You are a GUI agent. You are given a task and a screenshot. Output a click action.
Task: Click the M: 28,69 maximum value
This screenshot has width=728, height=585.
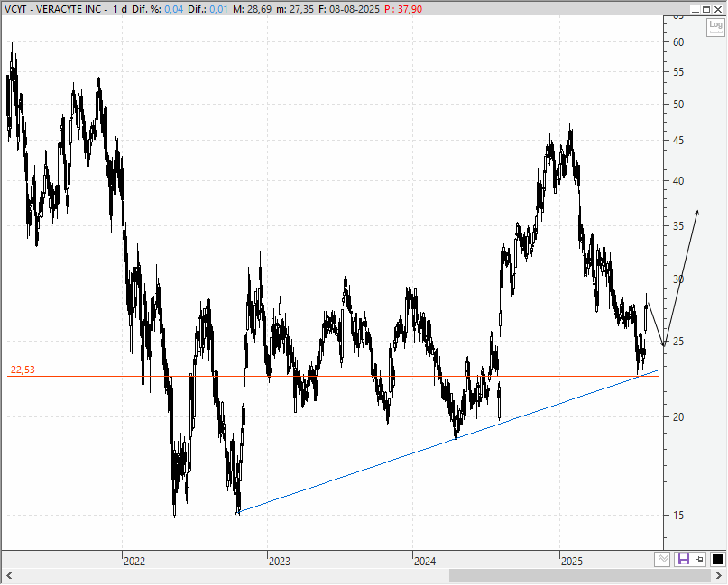pos(252,9)
